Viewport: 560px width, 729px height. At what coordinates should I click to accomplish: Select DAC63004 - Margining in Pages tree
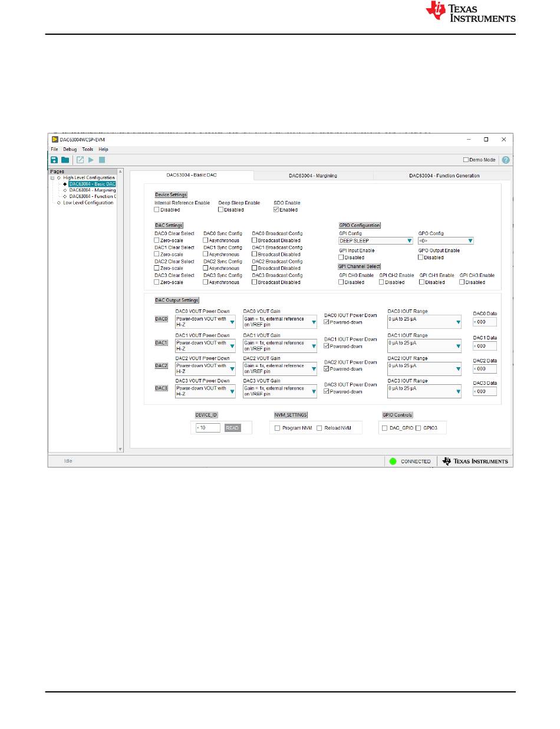(93, 190)
